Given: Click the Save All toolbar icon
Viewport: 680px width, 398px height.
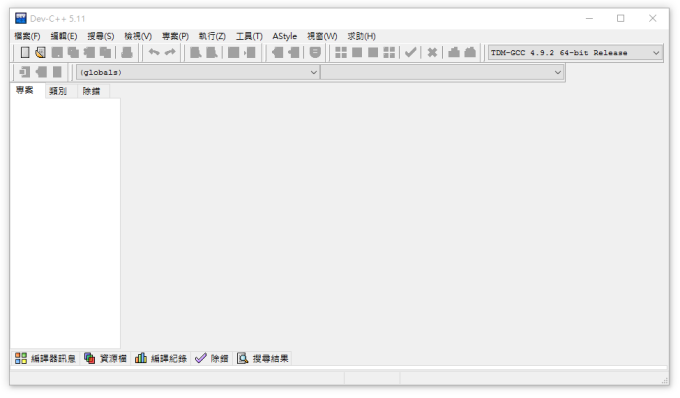Looking at the screenshot, I should point(73,53).
